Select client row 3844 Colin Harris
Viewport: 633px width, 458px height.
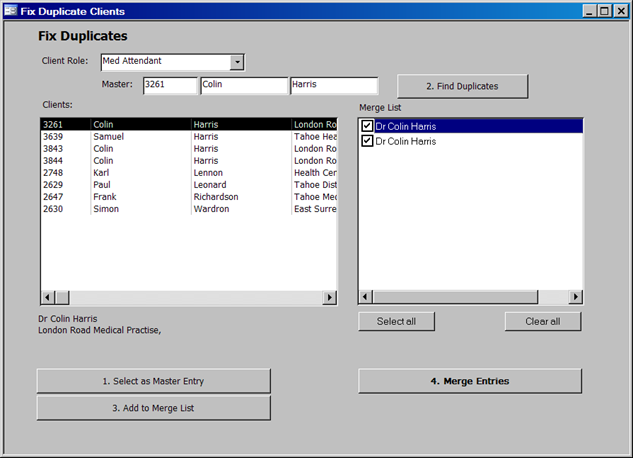(189, 161)
